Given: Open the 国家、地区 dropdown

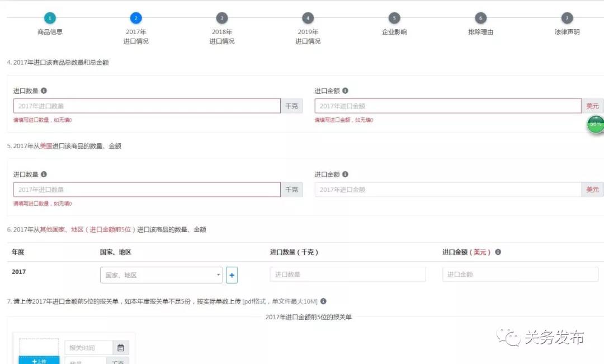Looking at the screenshot, I should coord(161,275).
